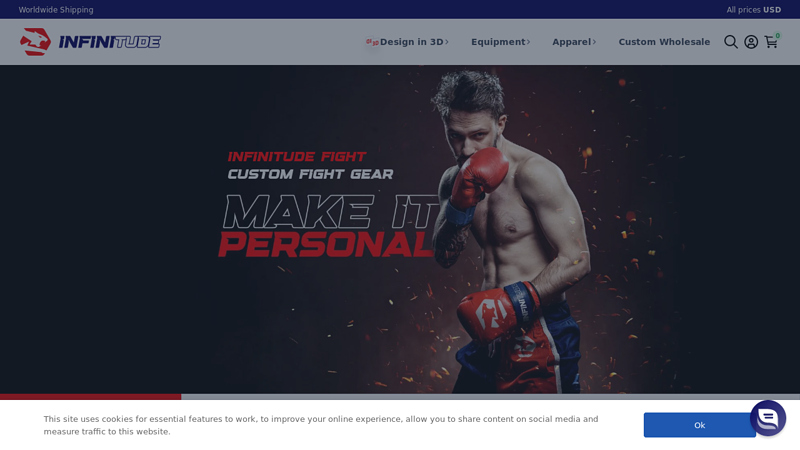800x450 pixels.
Task: Accept cookies with the Ok button
Action: (699, 425)
